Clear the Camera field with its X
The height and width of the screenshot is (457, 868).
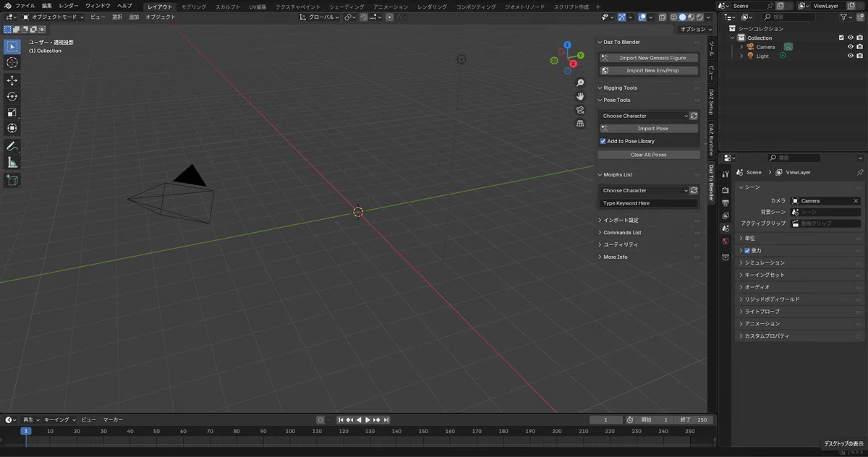pos(856,201)
